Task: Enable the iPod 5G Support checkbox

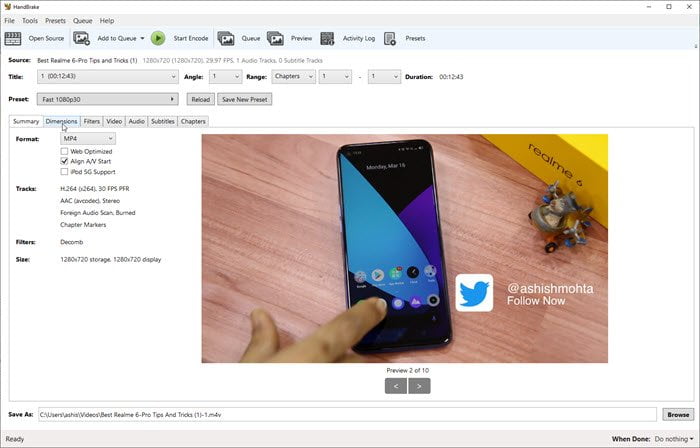Action: (64, 172)
